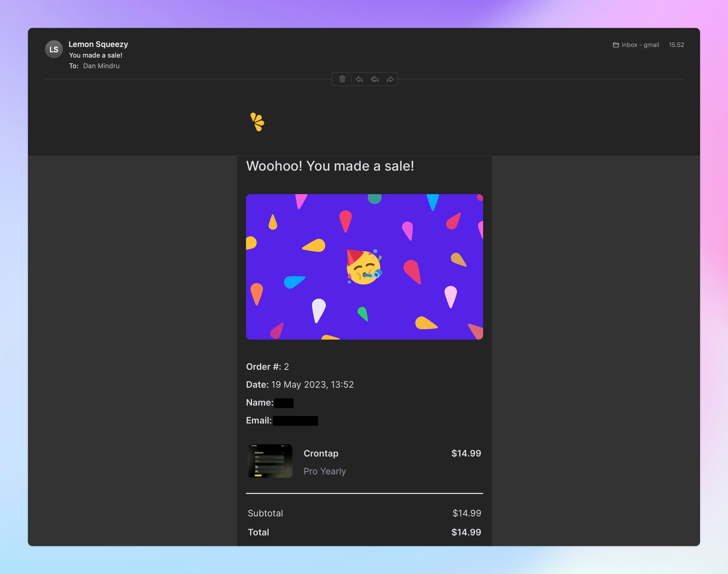Click sender name Lemon Squeezy
Screen dimensions: 728x574
[x=98, y=44]
